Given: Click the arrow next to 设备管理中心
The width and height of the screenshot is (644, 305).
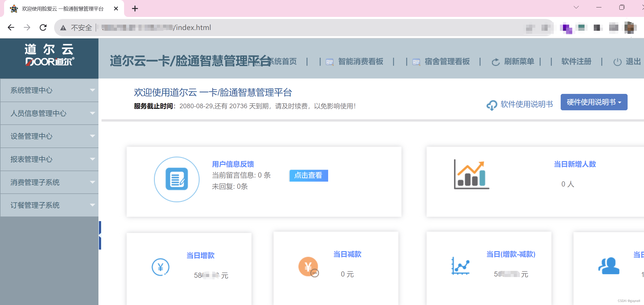Looking at the screenshot, I should click(93, 136).
